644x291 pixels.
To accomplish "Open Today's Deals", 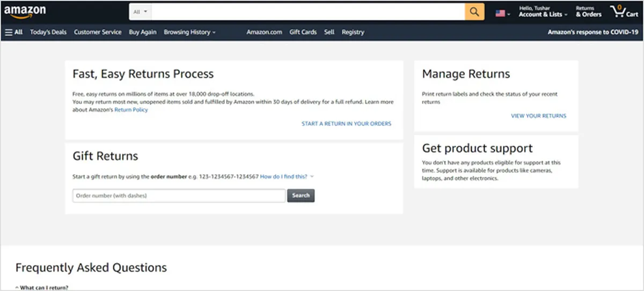I will [x=48, y=32].
